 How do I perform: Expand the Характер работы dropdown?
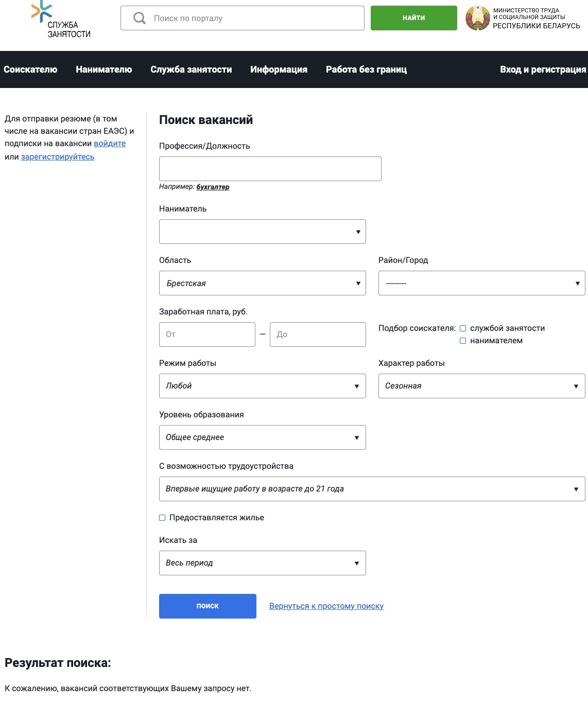[481, 386]
